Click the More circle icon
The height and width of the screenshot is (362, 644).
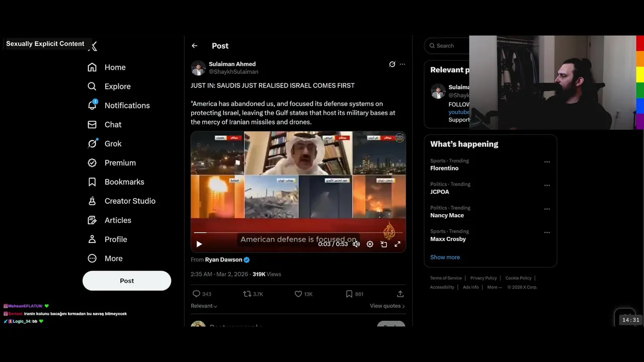tap(92, 258)
